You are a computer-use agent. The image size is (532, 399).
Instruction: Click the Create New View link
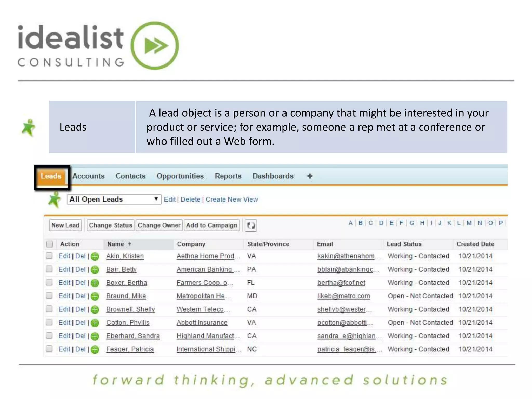(232, 199)
